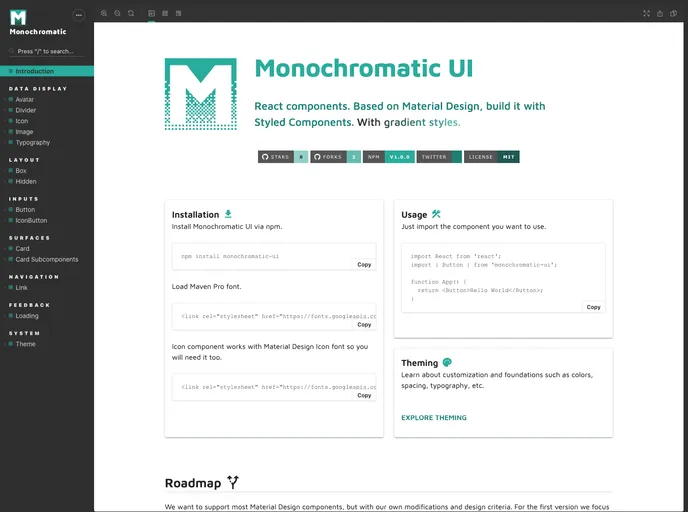This screenshot has height=512, width=688.
Task: Open the Typography component docs
Action: coord(32,143)
